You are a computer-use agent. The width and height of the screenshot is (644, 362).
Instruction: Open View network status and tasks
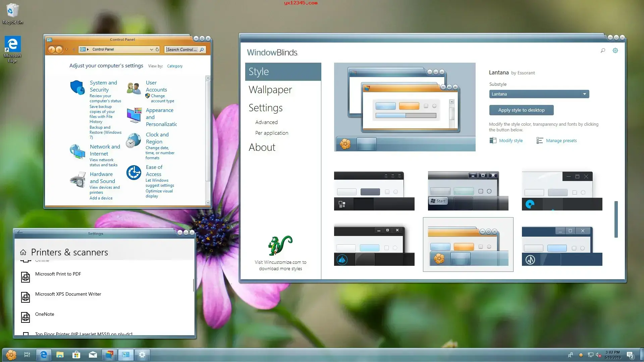[x=103, y=163]
